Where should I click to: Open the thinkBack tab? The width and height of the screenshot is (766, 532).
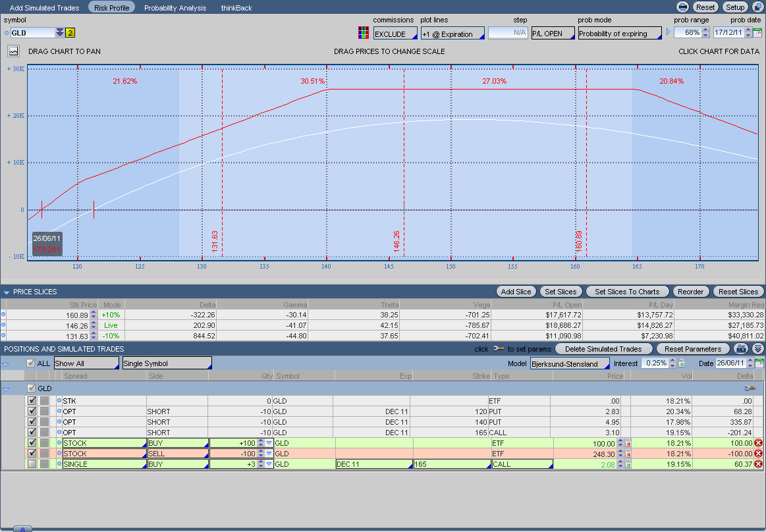click(x=236, y=8)
